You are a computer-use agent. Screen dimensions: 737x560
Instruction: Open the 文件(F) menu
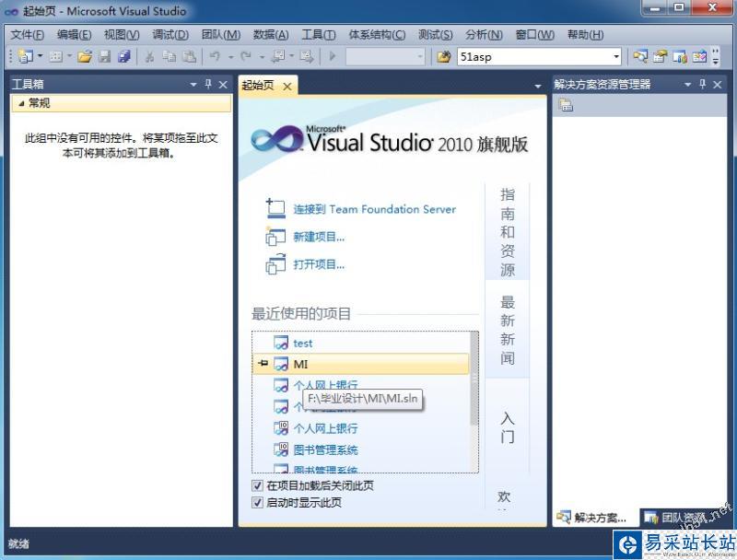click(28, 35)
